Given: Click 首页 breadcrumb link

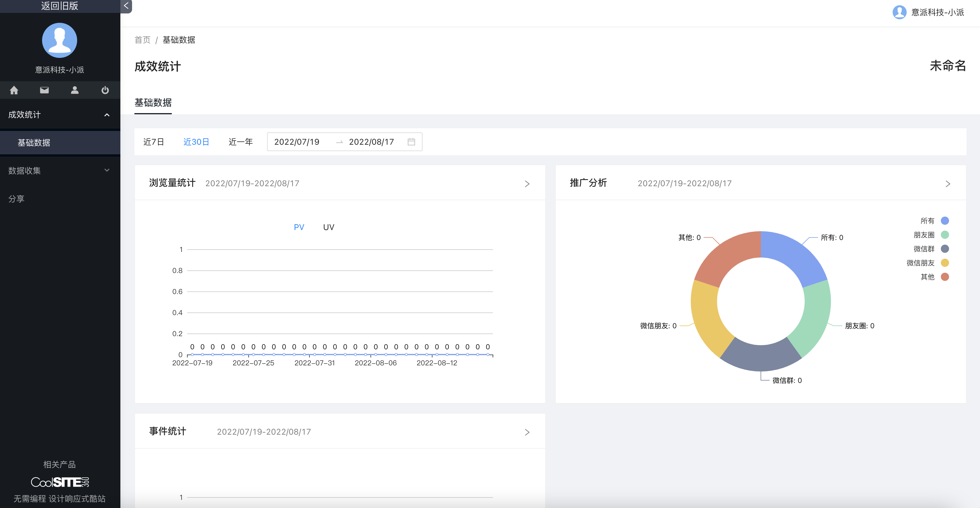Looking at the screenshot, I should tap(142, 40).
